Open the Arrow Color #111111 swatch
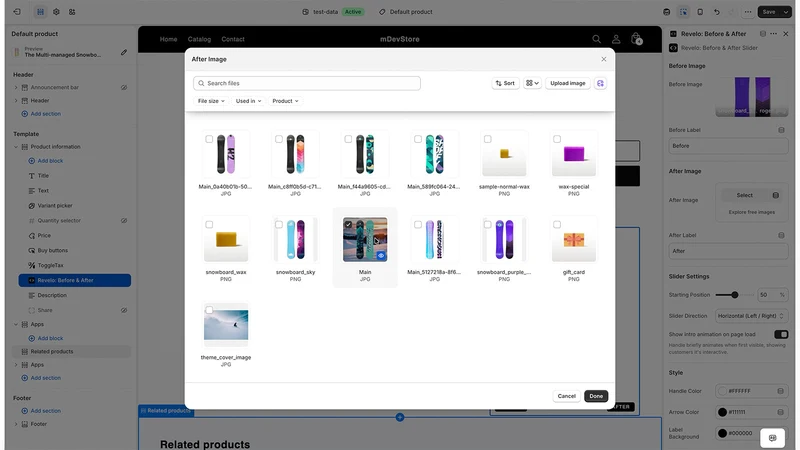800x450 pixels. tap(722, 412)
